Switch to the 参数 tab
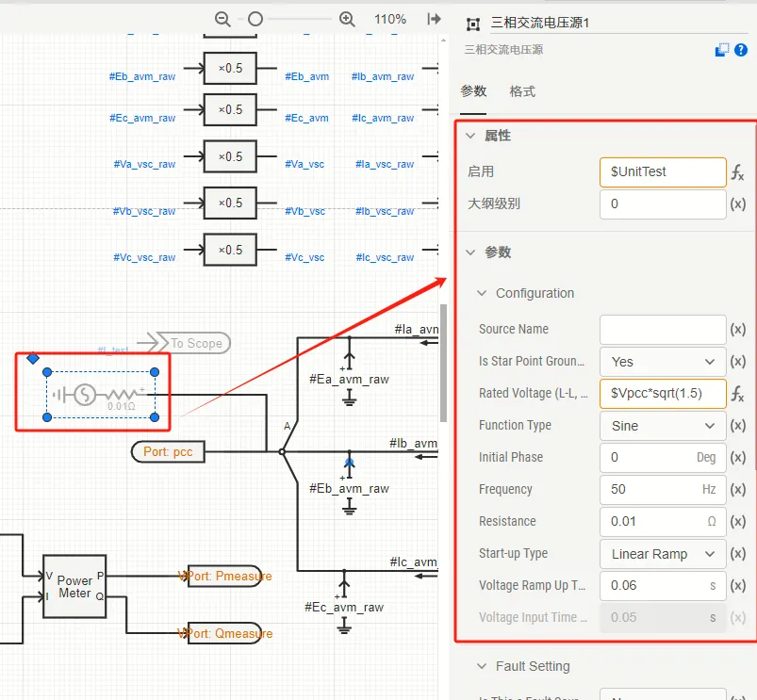 pos(473,91)
